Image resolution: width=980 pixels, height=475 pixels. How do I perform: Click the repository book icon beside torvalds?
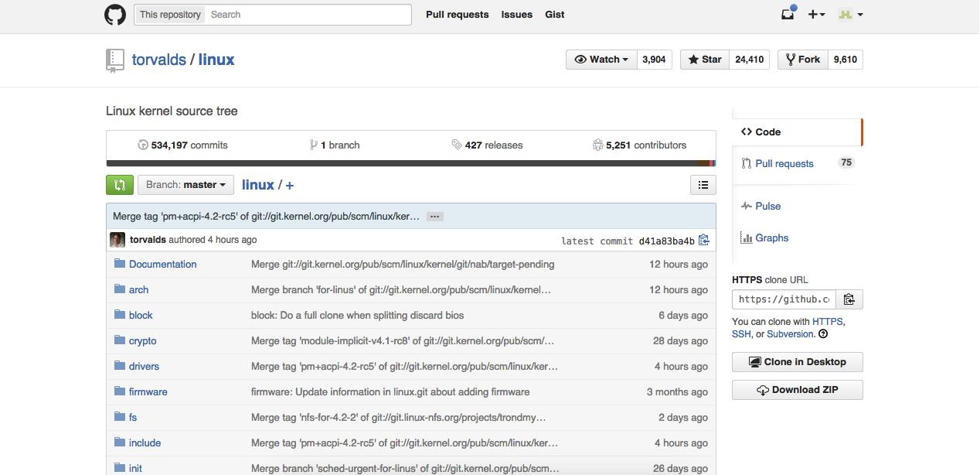pyautogui.click(x=114, y=60)
